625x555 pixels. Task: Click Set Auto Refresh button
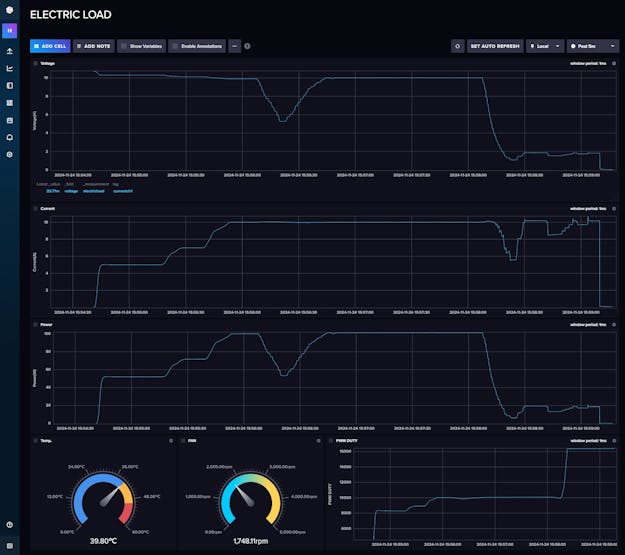click(x=494, y=46)
